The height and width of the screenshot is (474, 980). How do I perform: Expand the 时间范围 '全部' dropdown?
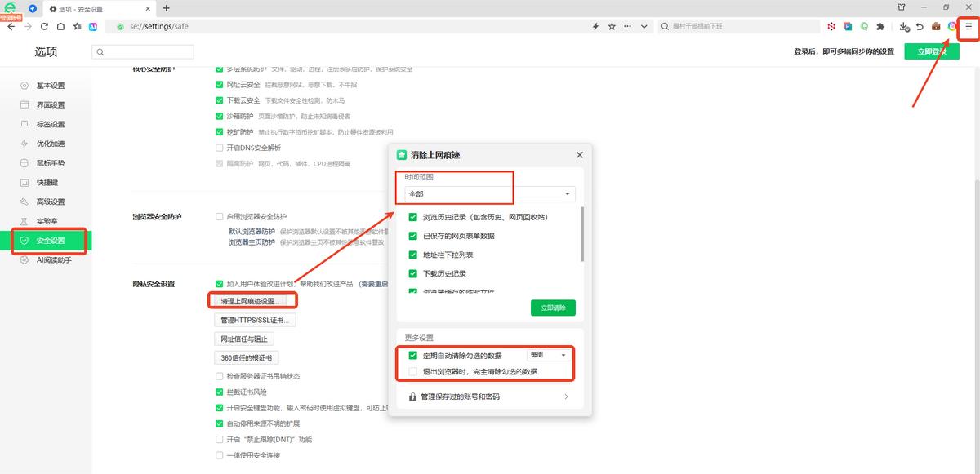click(x=490, y=194)
